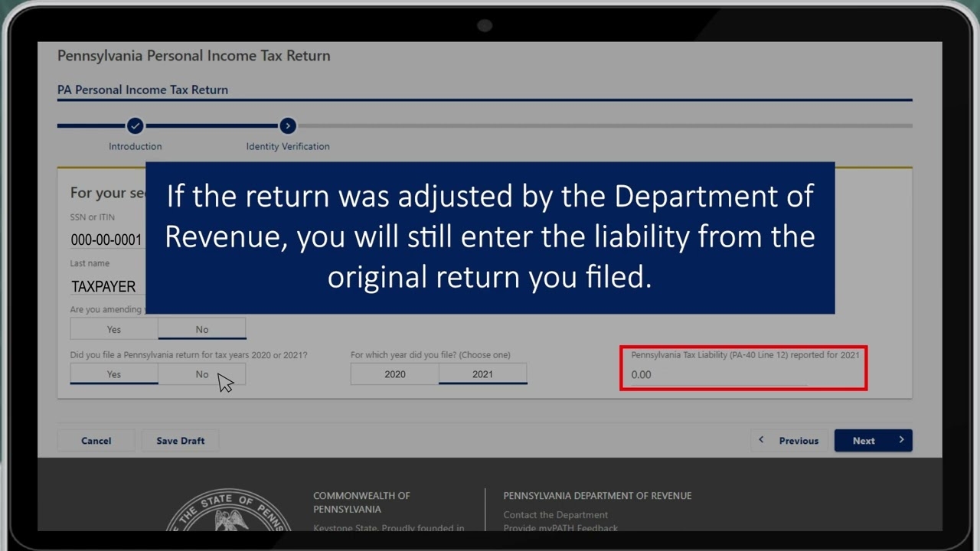Choose No for filed Pennsylvania return 2020 or 2021
This screenshot has width=980, height=551.
[202, 374]
